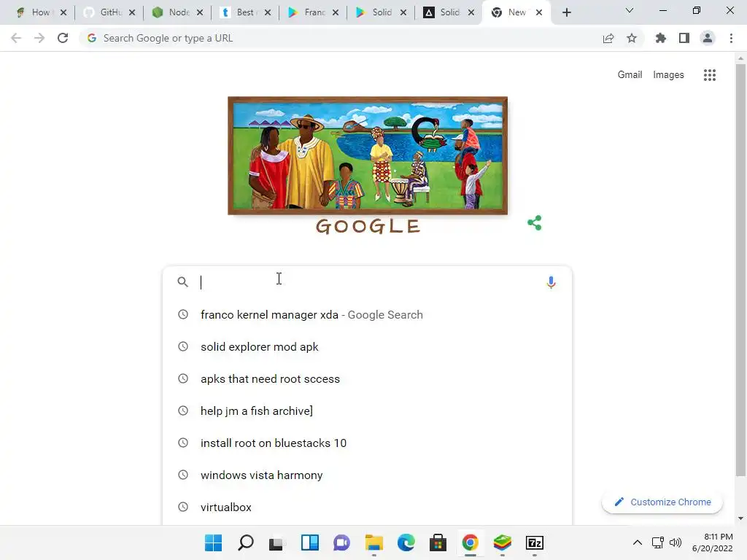Open the Images link
The image size is (747, 560).
[x=668, y=75]
